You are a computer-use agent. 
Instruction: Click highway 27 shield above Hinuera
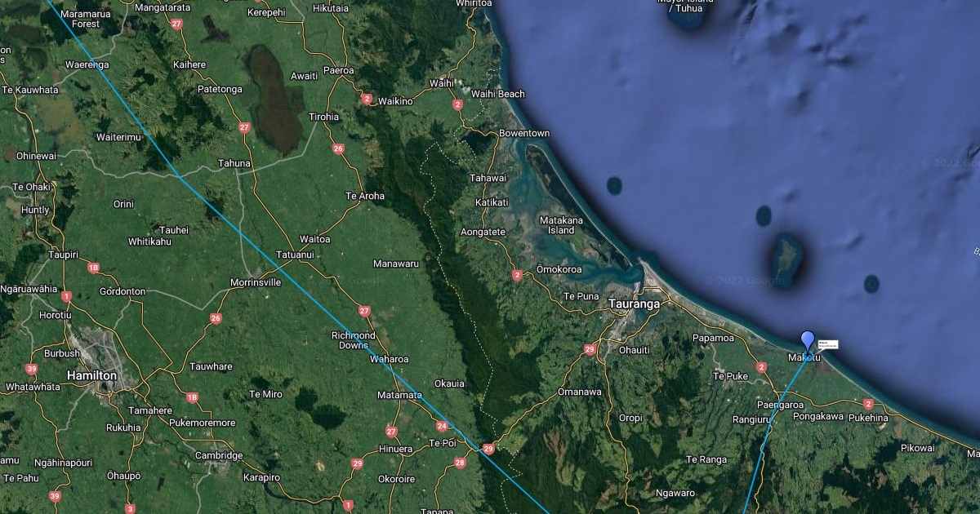391,432
